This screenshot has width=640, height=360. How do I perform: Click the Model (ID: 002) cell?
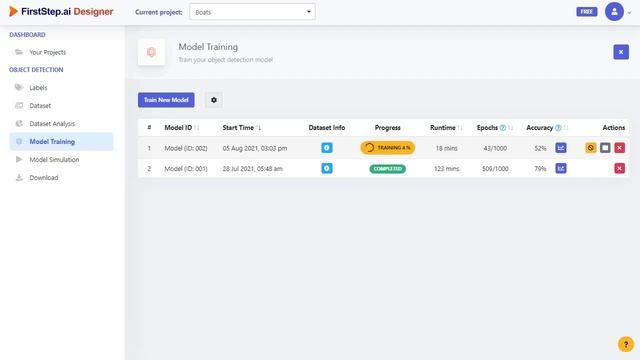(x=186, y=148)
